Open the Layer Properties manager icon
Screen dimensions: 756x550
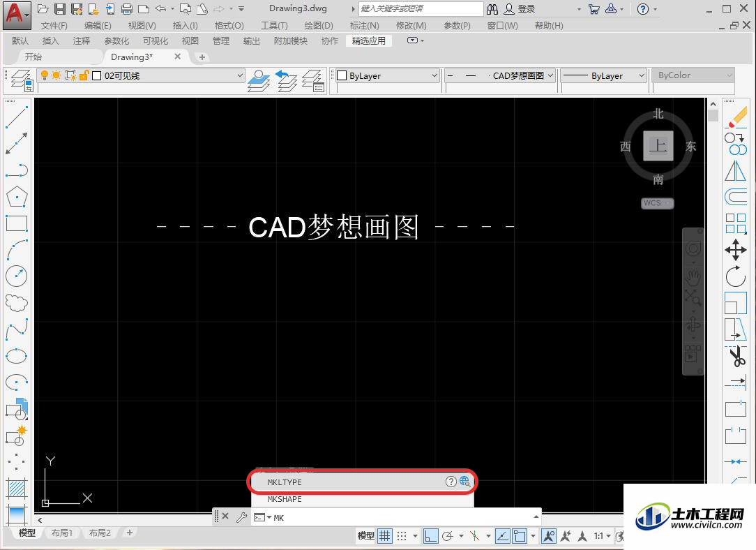coord(21,80)
